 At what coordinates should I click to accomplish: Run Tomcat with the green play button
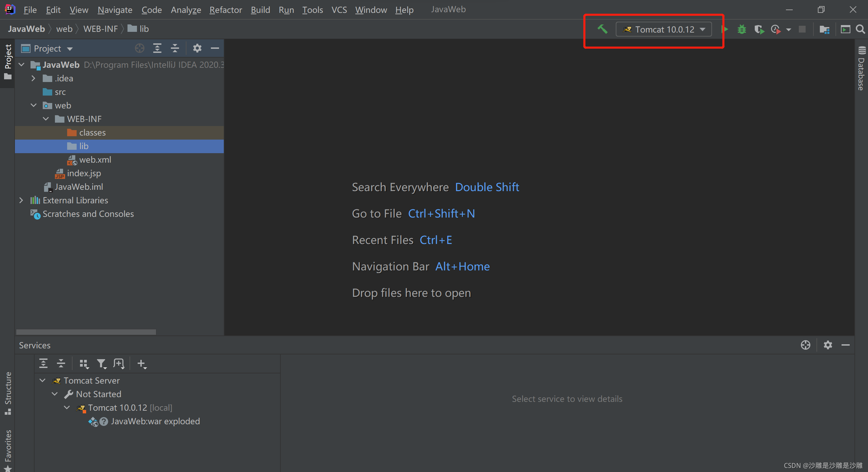click(x=725, y=29)
